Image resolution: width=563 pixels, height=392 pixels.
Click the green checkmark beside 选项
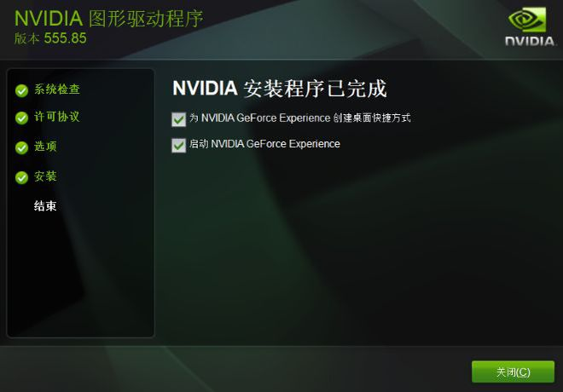pos(21,147)
